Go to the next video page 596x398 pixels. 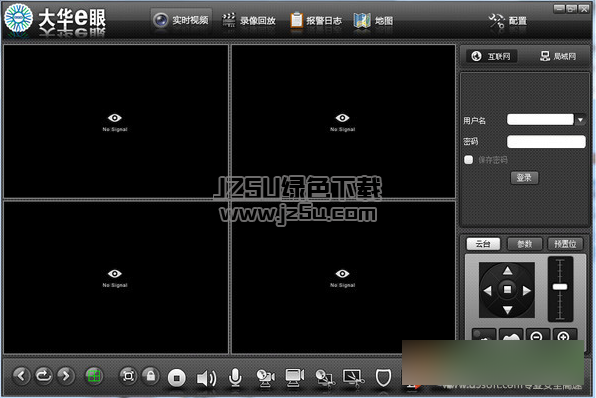(66, 376)
